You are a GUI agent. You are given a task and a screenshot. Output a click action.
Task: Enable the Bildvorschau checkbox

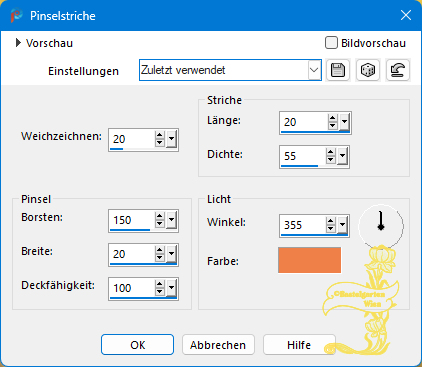point(331,43)
